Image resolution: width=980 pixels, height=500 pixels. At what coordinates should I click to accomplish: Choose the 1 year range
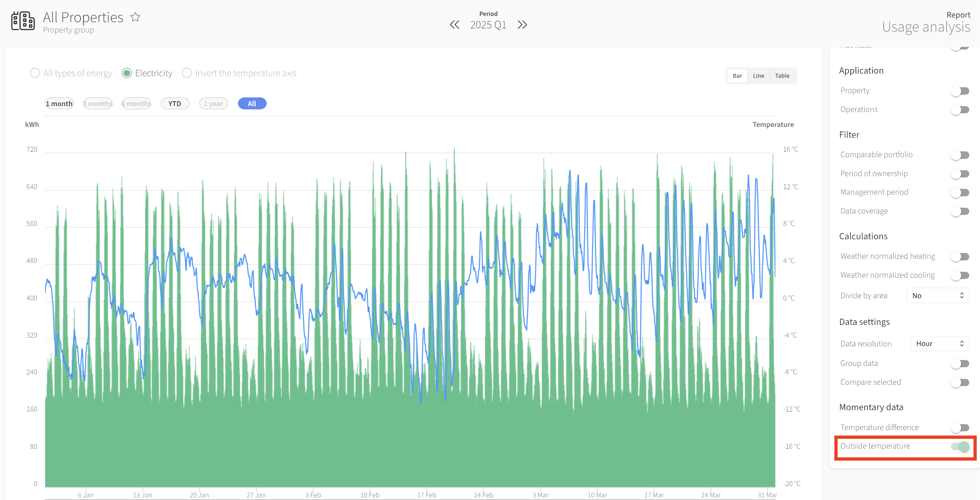pyautogui.click(x=213, y=104)
